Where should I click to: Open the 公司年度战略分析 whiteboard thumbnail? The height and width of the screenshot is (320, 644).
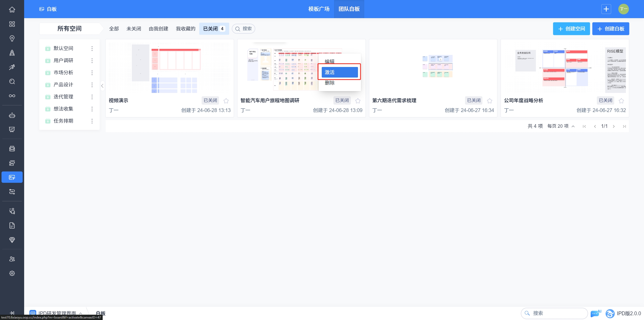tap(565, 68)
